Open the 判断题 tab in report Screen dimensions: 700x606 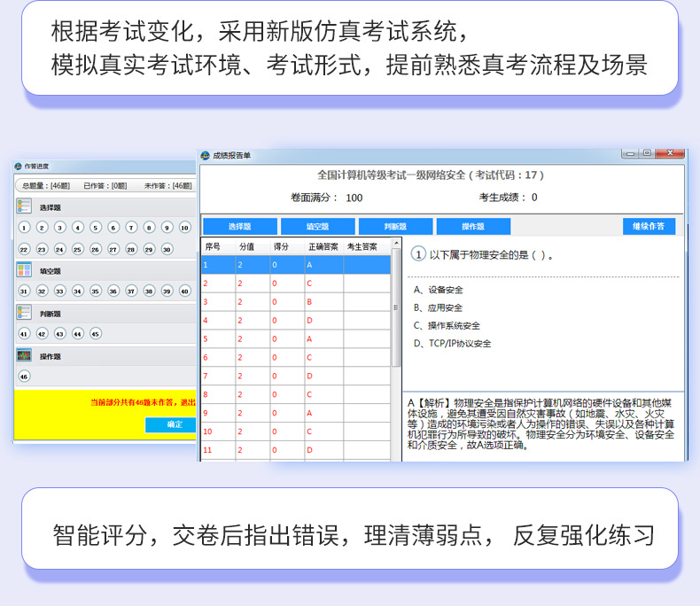[395, 227]
